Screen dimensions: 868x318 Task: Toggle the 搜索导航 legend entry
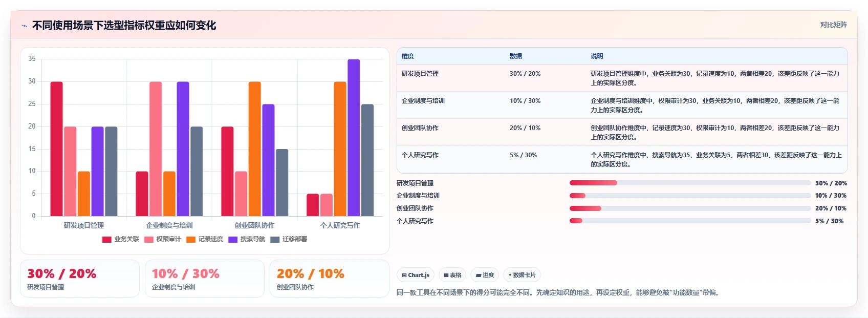pos(247,239)
